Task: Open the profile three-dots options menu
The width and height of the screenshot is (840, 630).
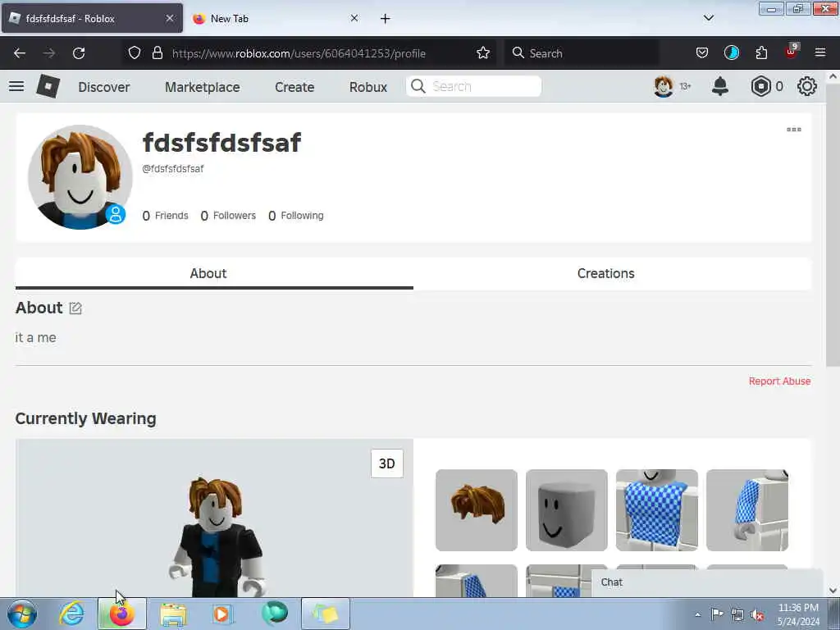Action: 794,130
